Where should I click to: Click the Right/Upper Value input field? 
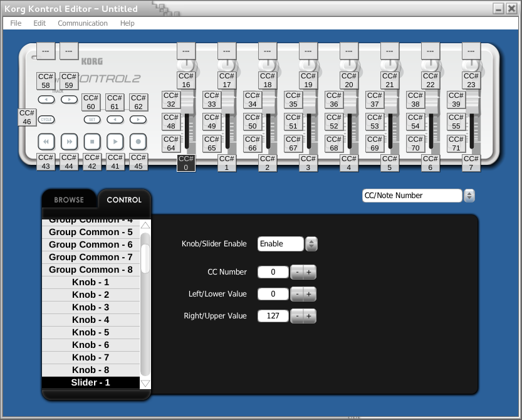[x=273, y=316]
